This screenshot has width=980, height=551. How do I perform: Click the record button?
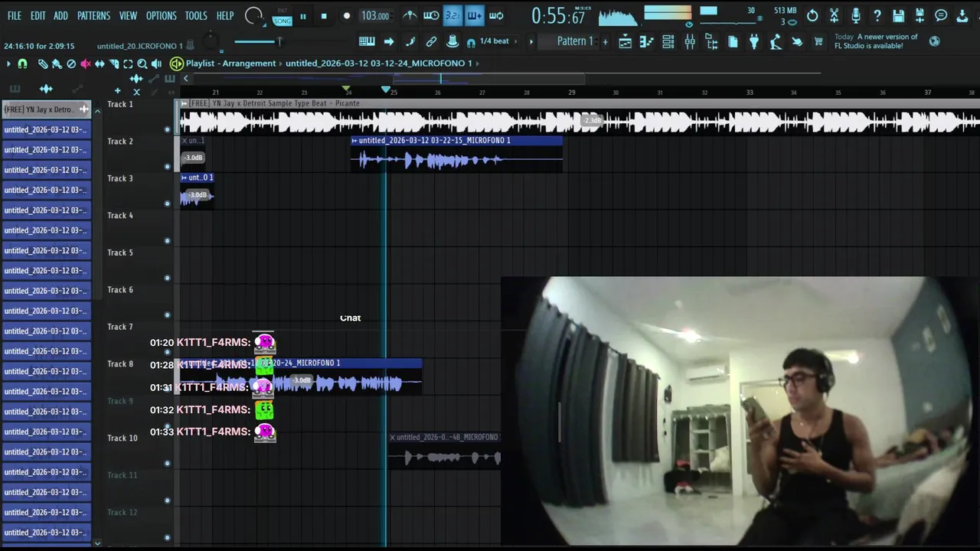(346, 16)
